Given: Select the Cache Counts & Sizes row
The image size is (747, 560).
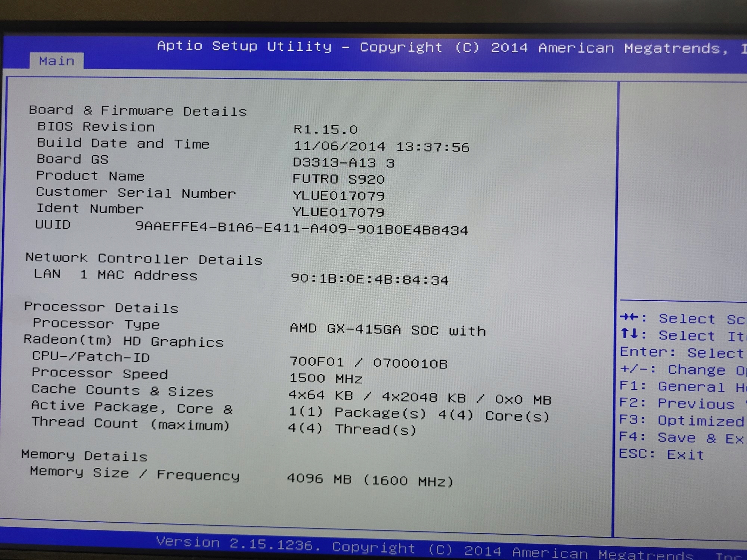Looking at the screenshot, I should (x=122, y=391).
